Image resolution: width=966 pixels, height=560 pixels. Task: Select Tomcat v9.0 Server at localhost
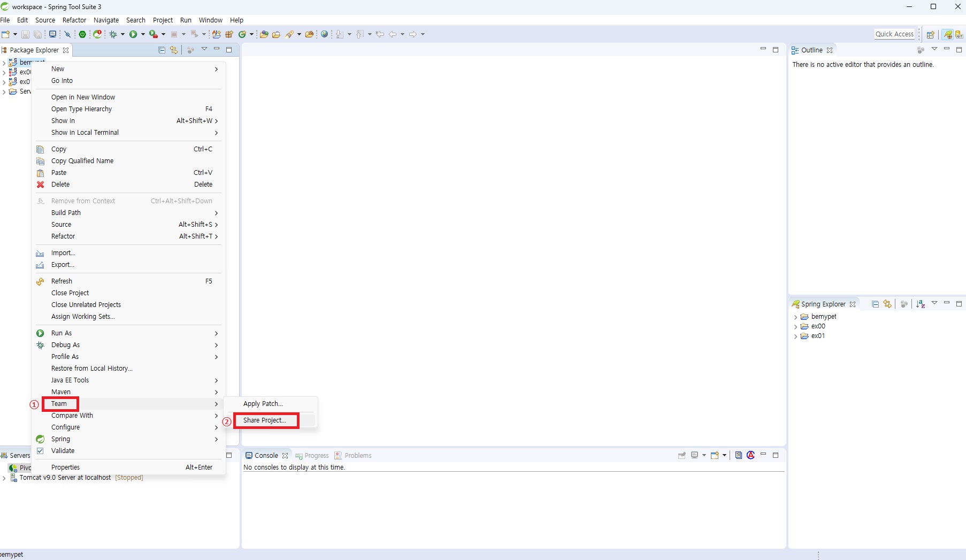pos(65,478)
